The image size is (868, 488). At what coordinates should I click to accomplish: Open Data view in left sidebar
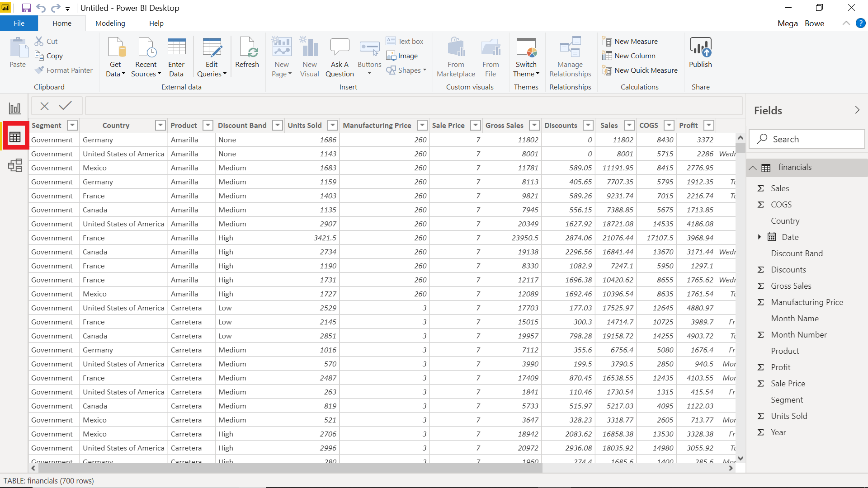[x=15, y=136]
